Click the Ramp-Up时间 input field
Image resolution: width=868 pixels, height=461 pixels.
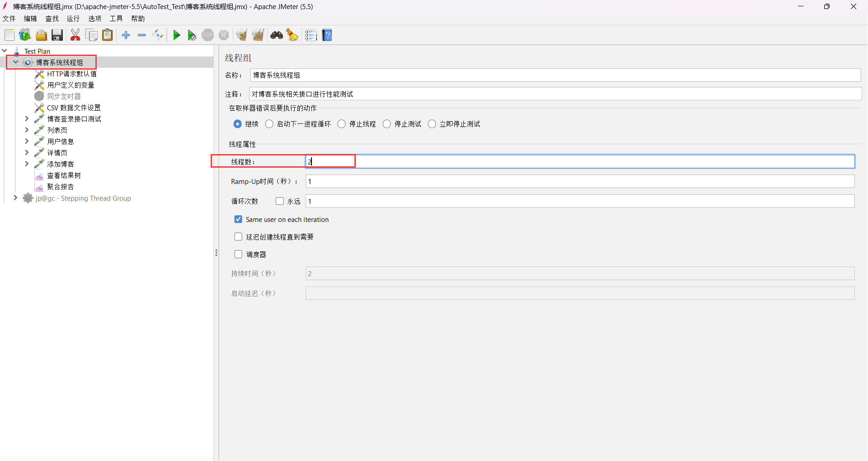(x=580, y=181)
